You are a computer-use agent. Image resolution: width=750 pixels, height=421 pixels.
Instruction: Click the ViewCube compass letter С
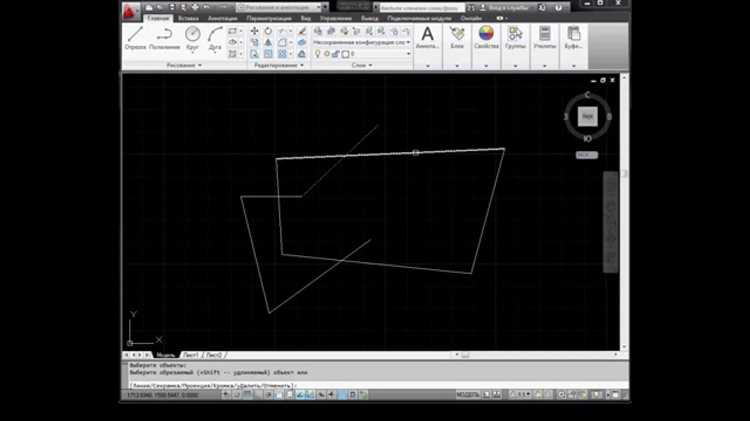(x=587, y=95)
